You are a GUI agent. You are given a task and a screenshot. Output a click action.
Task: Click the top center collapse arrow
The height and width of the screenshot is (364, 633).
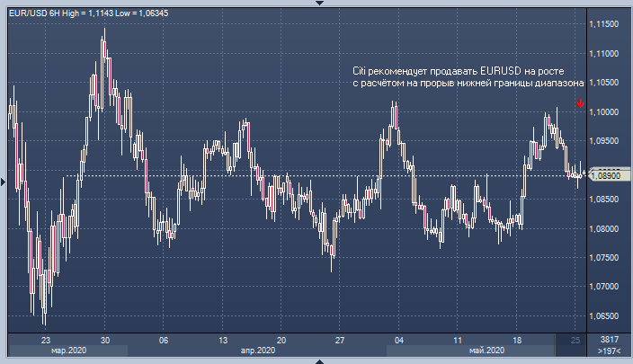point(316,4)
